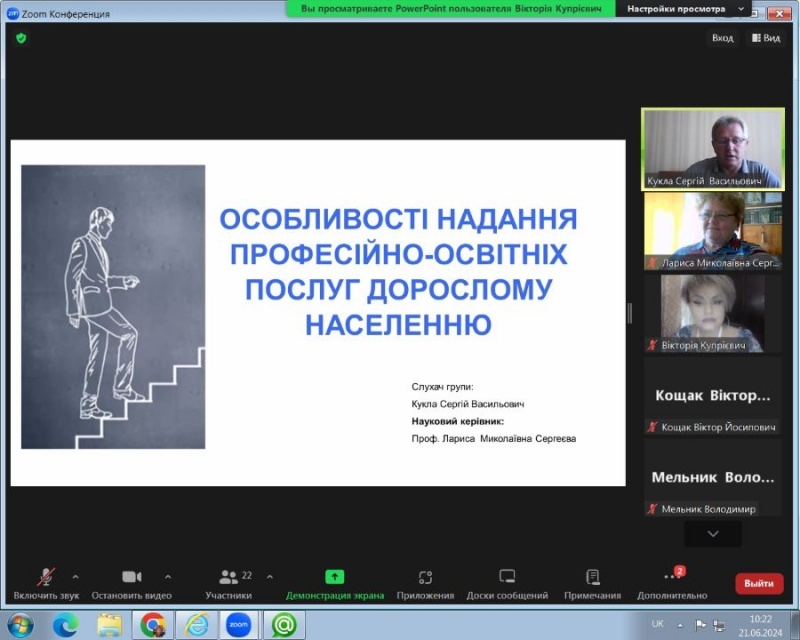Expand the arrow next to Участники
The height and width of the screenshot is (640, 800).
[x=269, y=576]
